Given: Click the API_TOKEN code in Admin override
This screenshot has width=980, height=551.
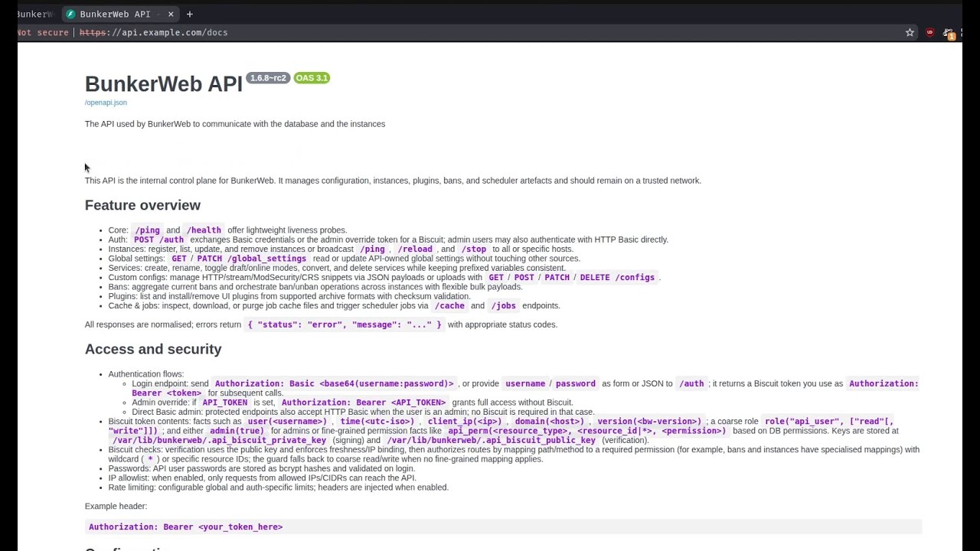Looking at the screenshot, I should (x=225, y=403).
